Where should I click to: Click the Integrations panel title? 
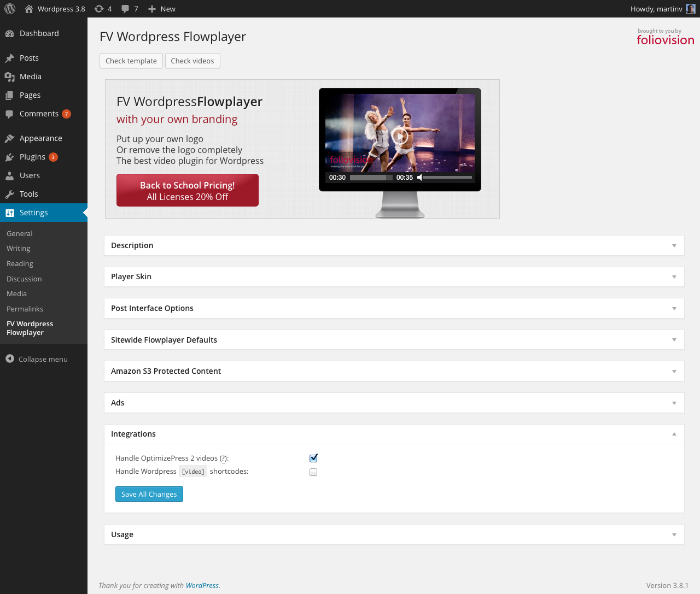point(133,434)
